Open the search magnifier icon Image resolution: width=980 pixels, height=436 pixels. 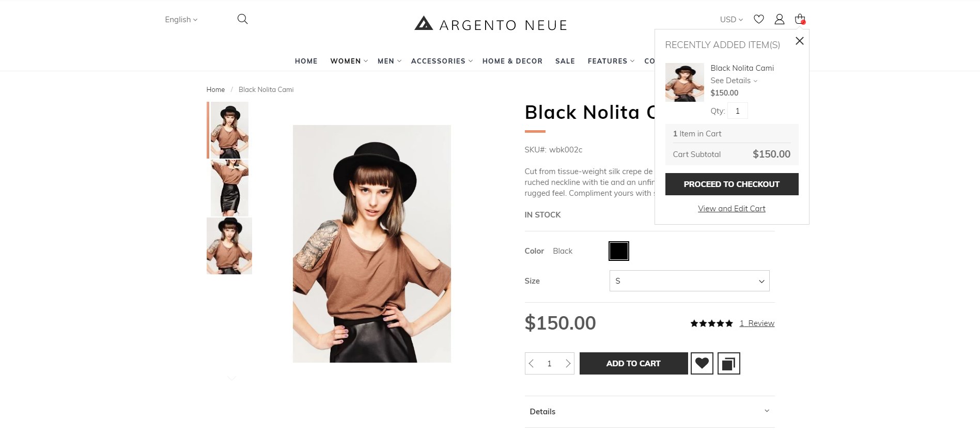pos(242,19)
